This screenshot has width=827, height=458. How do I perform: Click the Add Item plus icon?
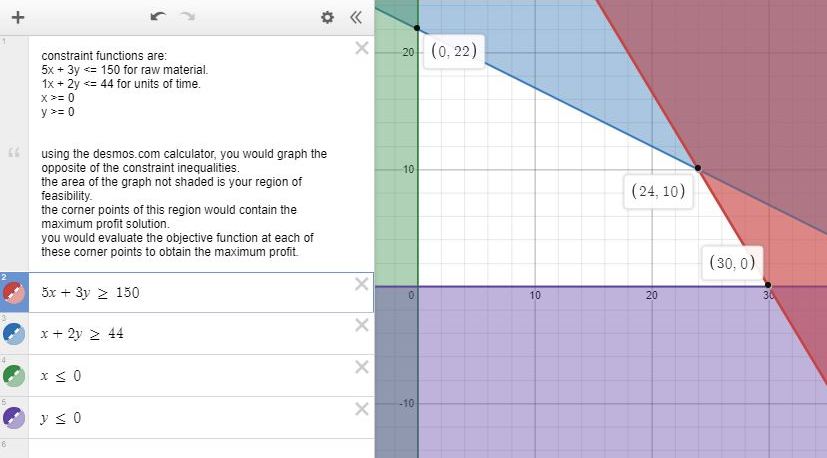point(17,17)
